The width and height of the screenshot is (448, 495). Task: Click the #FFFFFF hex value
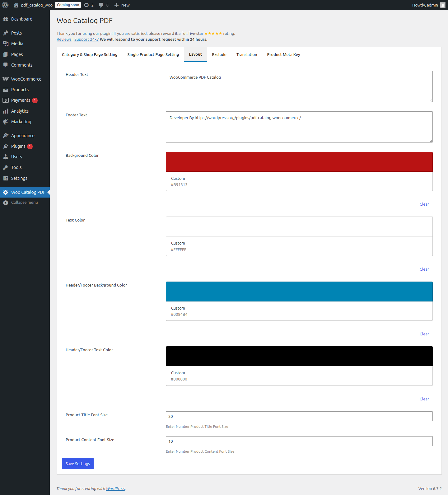click(179, 250)
